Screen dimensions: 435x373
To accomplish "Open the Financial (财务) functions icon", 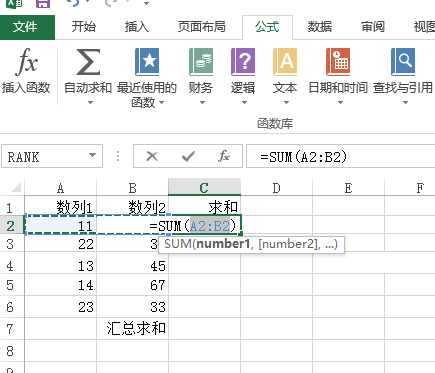I will (201, 62).
